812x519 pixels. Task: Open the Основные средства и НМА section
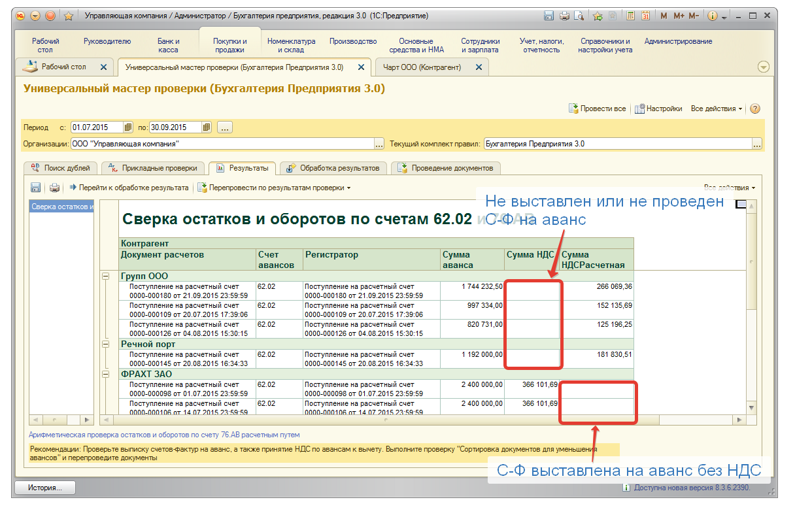click(416, 45)
